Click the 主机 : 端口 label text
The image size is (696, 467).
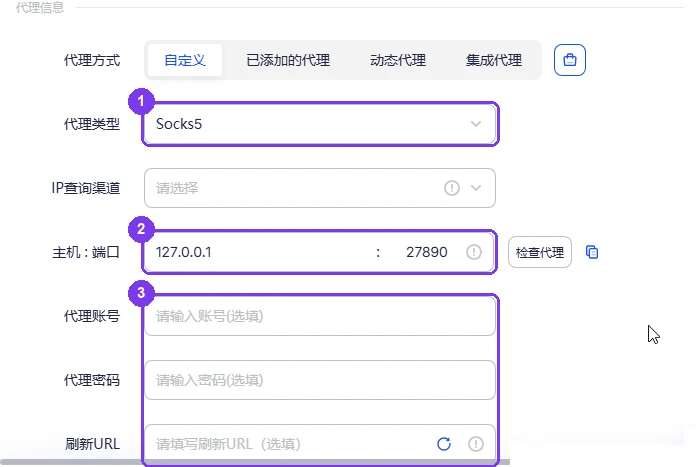pyautogui.click(x=86, y=252)
